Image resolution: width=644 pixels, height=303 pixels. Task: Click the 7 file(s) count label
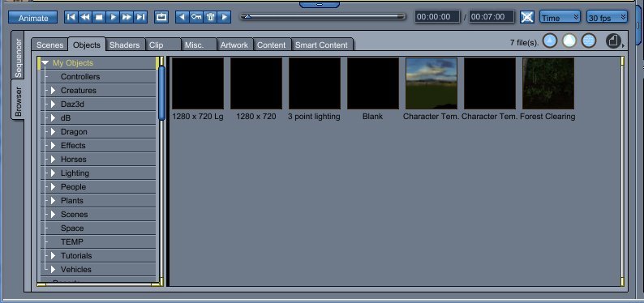click(x=525, y=42)
